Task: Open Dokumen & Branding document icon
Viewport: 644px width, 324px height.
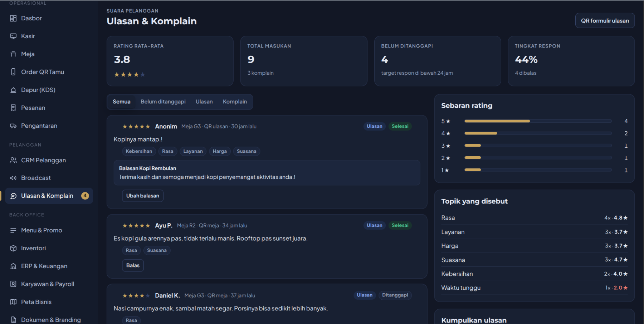Action: [13, 320]
